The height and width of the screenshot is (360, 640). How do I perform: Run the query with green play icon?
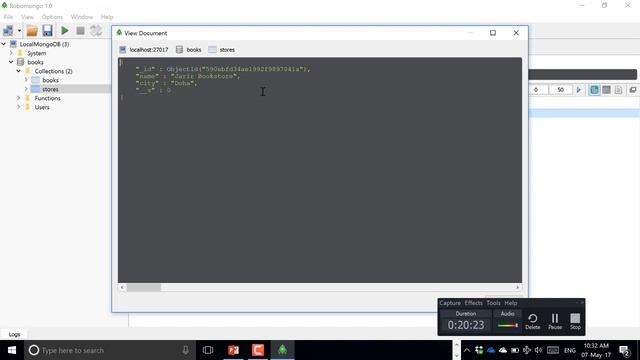pyautogui.click(x=64, y=31)
